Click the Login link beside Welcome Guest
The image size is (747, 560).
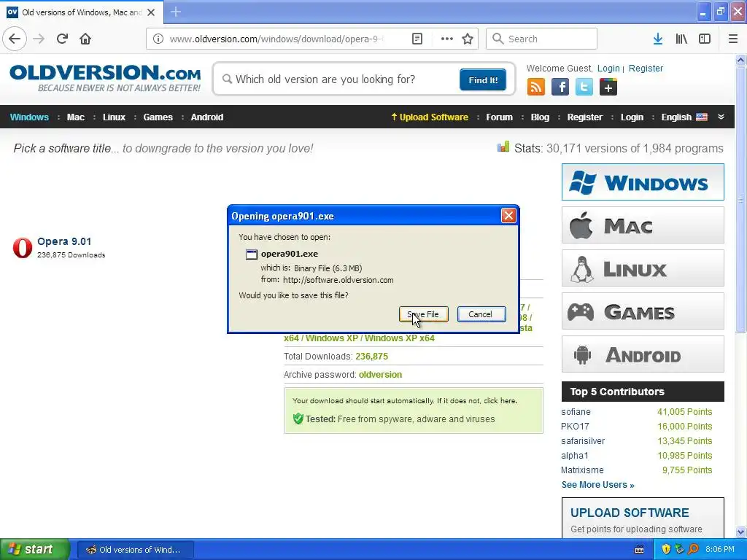click(x=608, y=68)
